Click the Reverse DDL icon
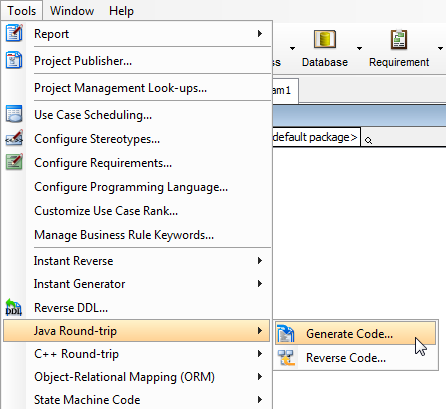 point(14,307)
